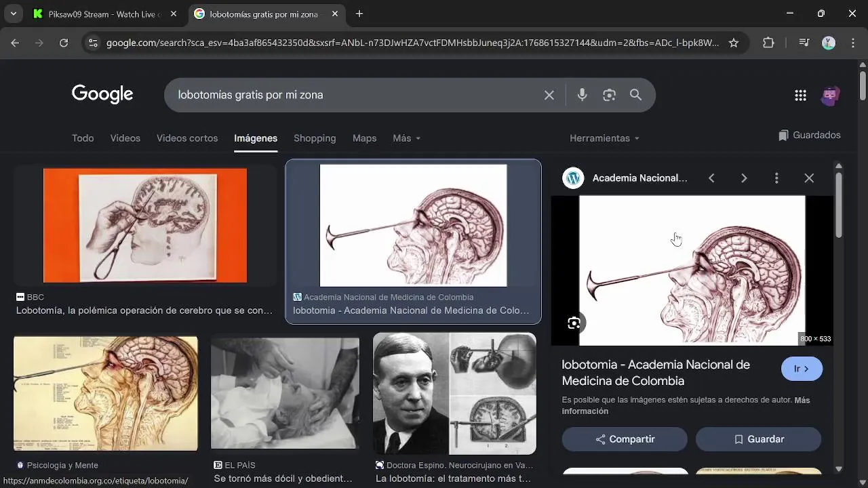Open Chrome's three-dot menu
This screenshot has width=868, height=488.
click(x=852, y=43)
